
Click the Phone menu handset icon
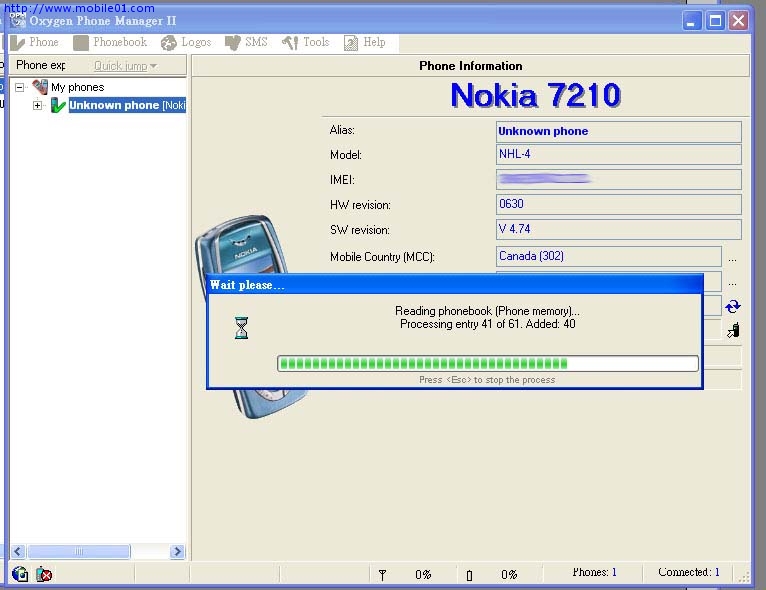[x=18, y=43]
